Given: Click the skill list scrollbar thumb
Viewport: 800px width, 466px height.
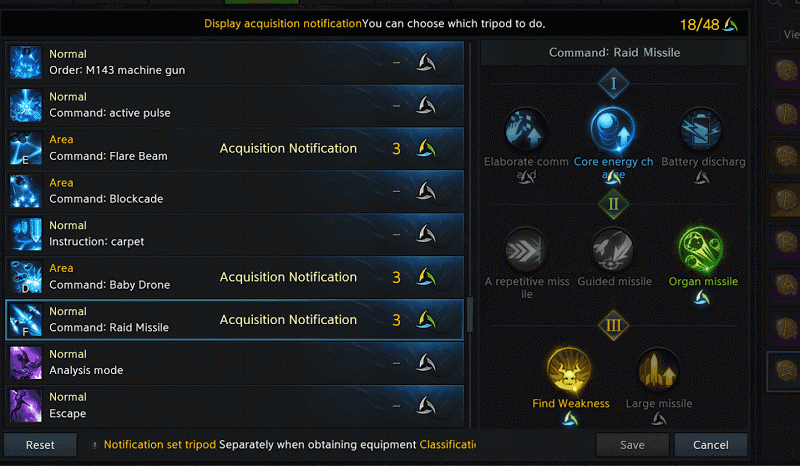Looking at the screenshot, I should [x=469, y=315].
